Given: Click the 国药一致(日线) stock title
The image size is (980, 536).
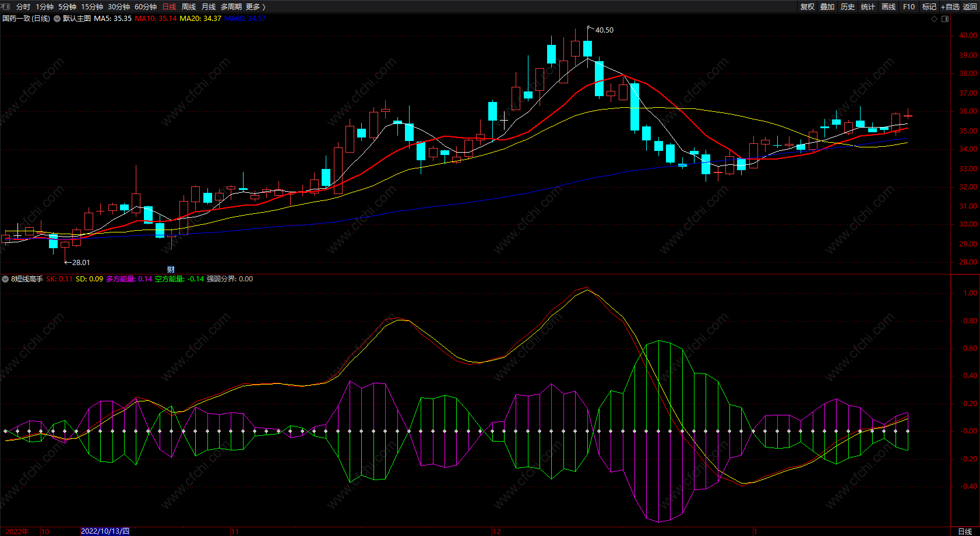Looking at the screenshot, I should click(26, 19).
